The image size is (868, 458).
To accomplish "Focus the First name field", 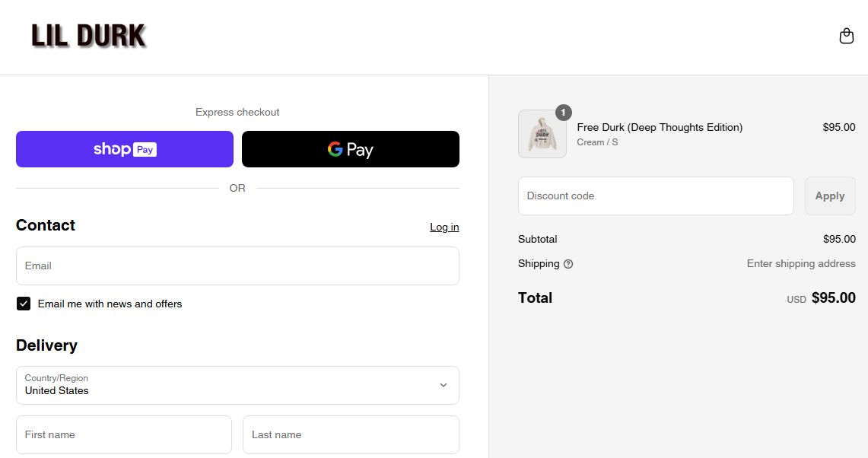I will pyautogui.click(x=124, y=434).
